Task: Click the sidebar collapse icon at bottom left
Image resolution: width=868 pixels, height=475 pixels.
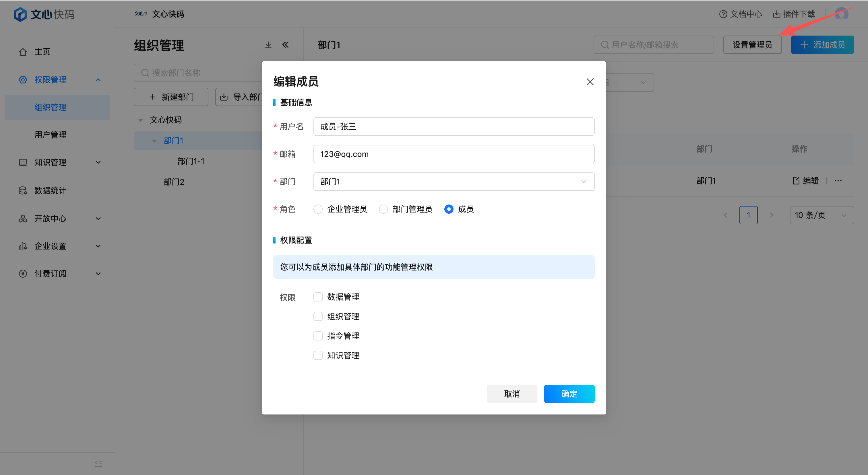Action: pyautogui.click(x=98, y=464)
